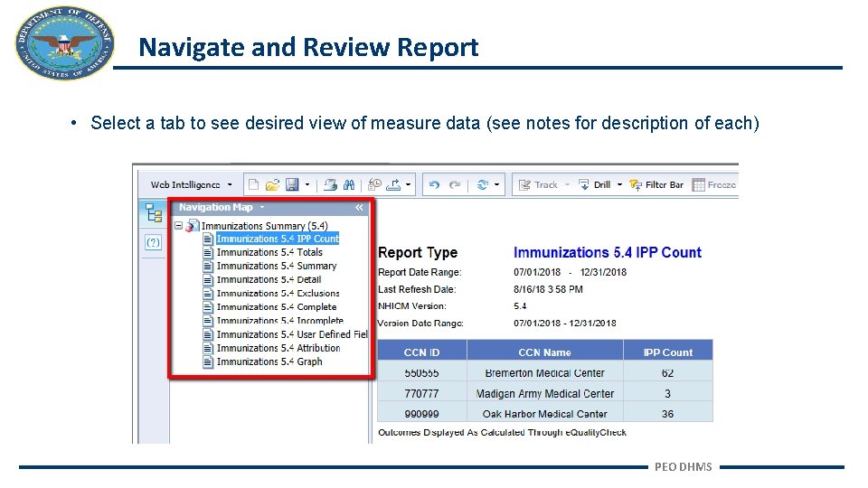Expand the Track dropdown arrow

568,184
